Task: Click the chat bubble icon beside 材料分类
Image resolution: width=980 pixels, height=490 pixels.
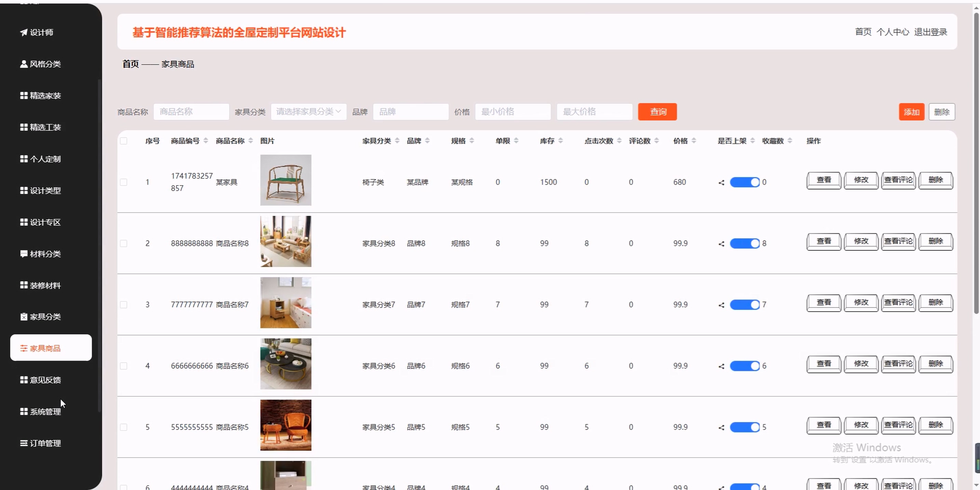Action: pyautogui.click(x=24, y=254)
